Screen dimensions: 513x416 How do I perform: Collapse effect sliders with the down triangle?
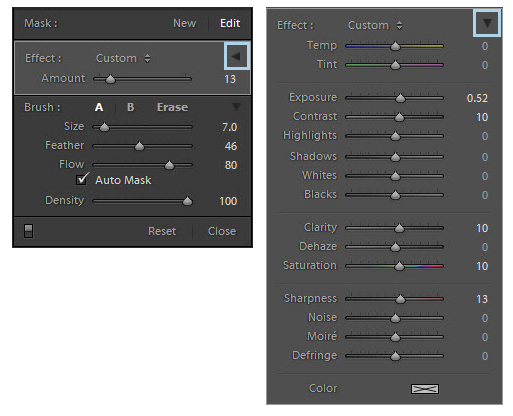(487, 23)
